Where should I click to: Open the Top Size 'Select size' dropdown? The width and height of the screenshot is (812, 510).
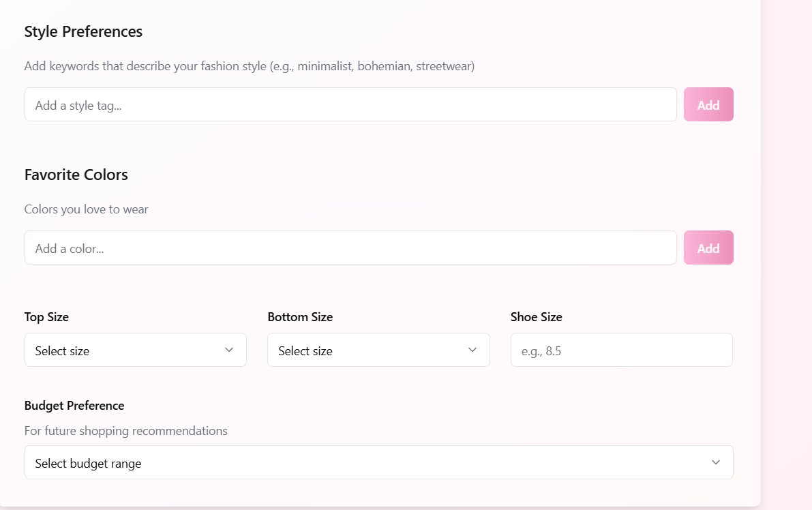(135, 350)
